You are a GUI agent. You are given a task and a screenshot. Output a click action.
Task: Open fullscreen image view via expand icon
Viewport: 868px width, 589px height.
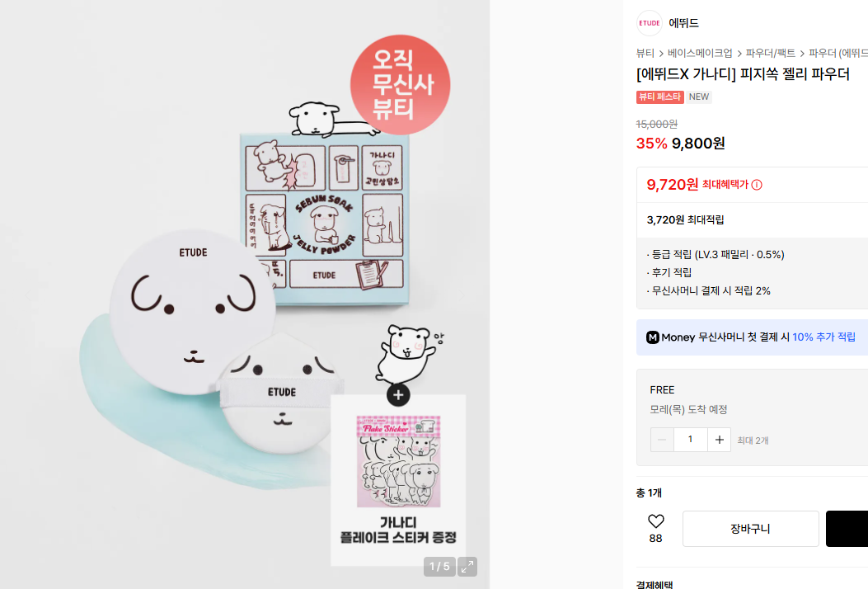pos(467,566)
